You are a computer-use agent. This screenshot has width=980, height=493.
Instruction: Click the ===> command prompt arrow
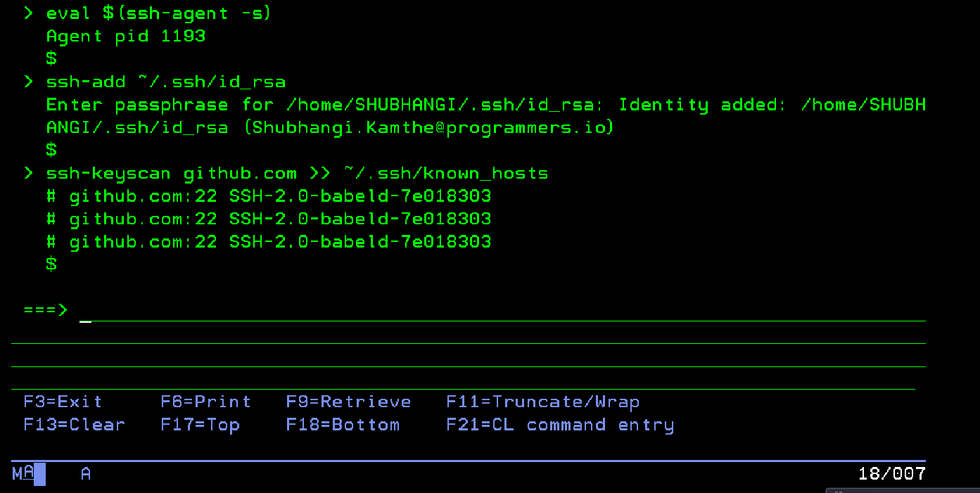point(46,310)
